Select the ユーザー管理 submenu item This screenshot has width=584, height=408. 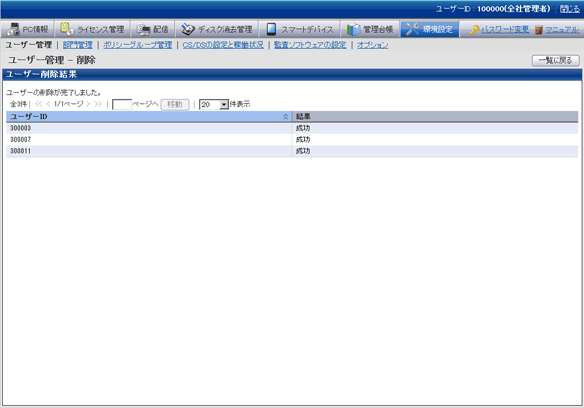[28, 45]
